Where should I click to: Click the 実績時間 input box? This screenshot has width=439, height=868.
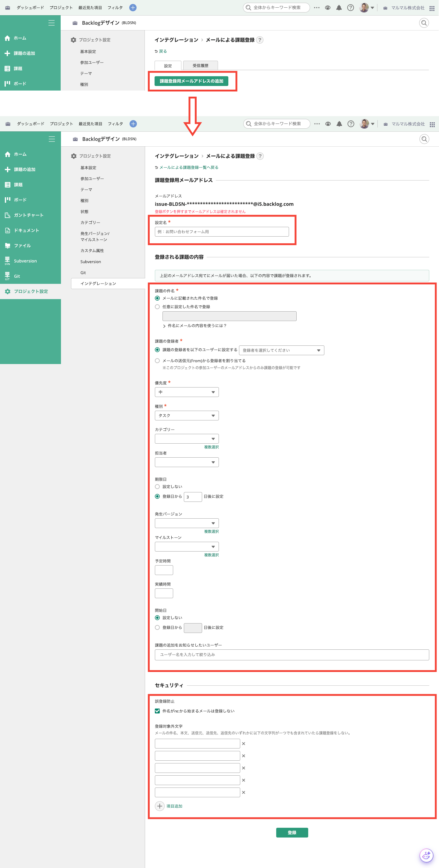[x=164, y=593]
